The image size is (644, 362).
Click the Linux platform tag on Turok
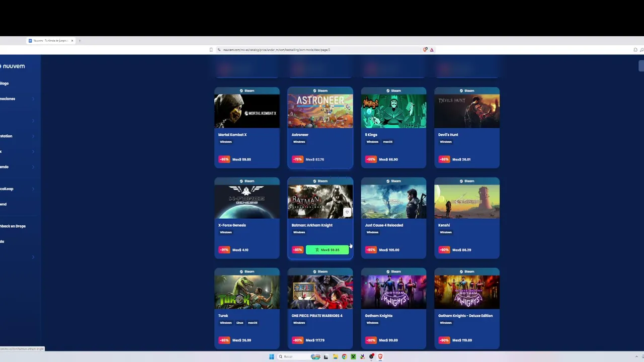pos(239,323)
